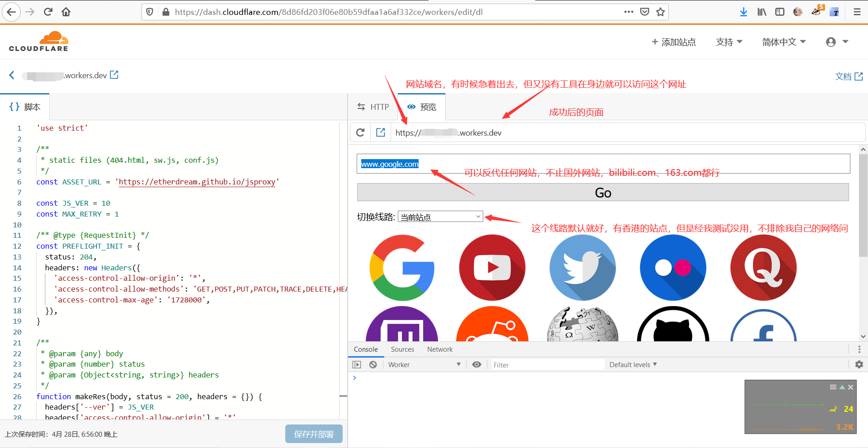The height and width of the screenshot is (448, 868).
Task: Open the line selector dropdown 当前站点
Action: (440, 217)
